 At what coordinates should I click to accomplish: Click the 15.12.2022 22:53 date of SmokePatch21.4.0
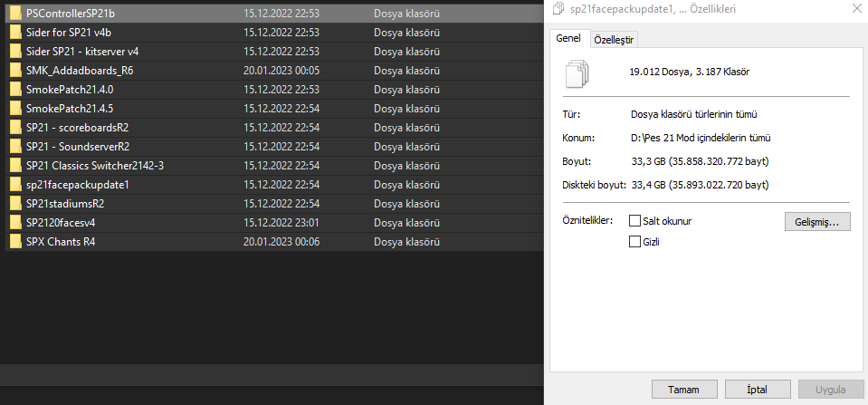click(281, 89)
